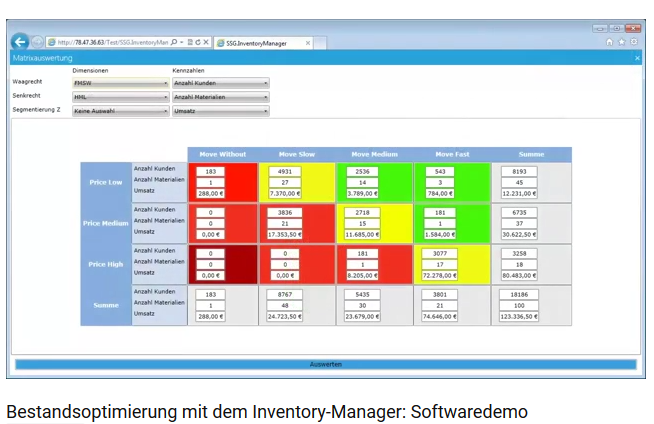Open the browser home icon
This screenshot has height=424, width=654.
point(609,42)
